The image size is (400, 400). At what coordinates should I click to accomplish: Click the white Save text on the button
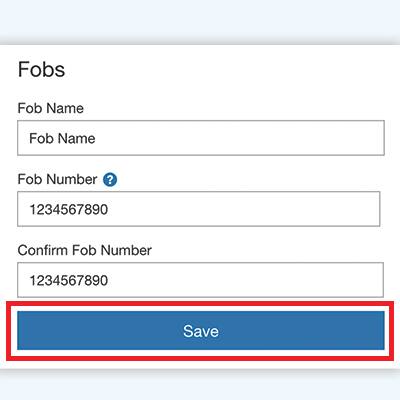(x=201, y=331)
